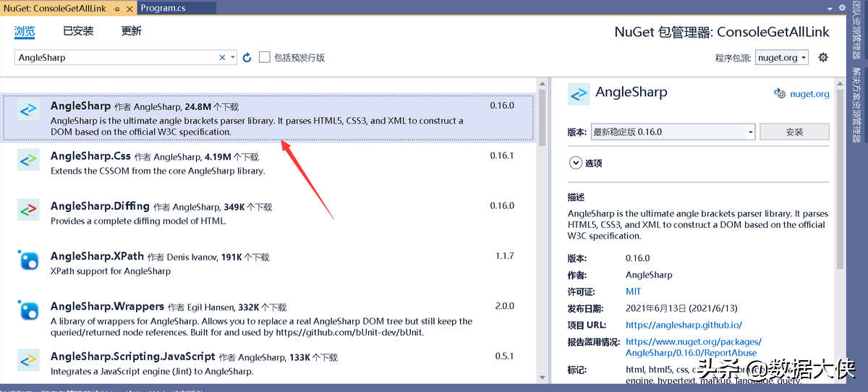The height and width of the screenshot is (392, 868).
Task: Switch to the Updates tab
Action: coord(132,31)
